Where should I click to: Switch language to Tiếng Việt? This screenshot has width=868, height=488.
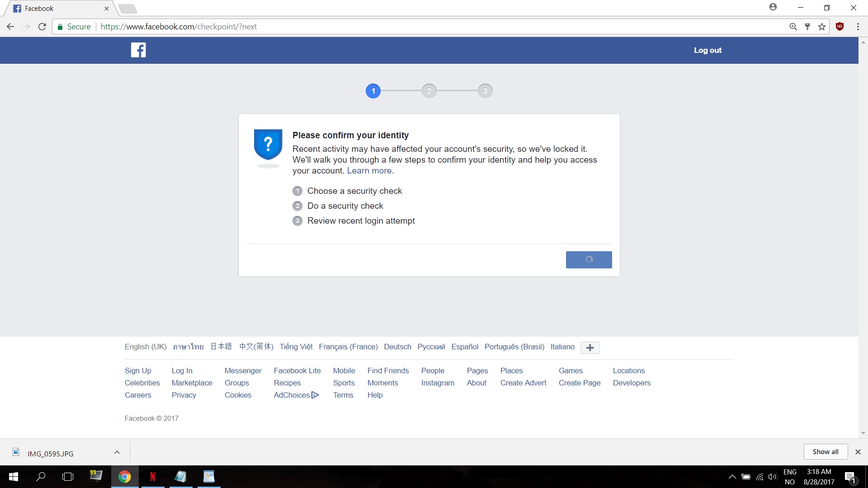pyautogui.click(x=296, y=347)
